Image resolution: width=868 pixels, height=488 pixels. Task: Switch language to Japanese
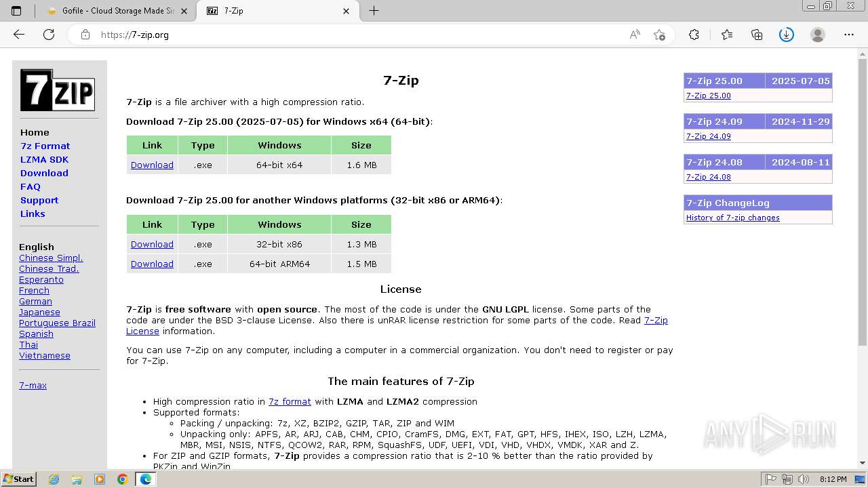point(39,312)
